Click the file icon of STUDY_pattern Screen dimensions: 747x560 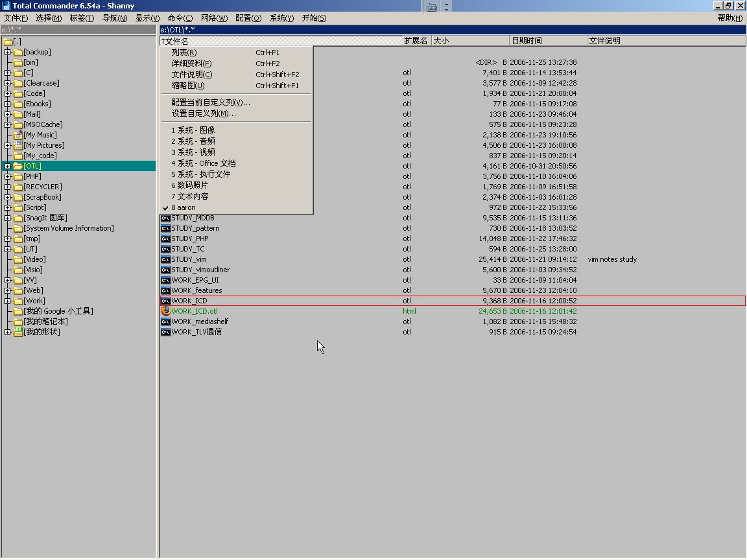[165, 229]
